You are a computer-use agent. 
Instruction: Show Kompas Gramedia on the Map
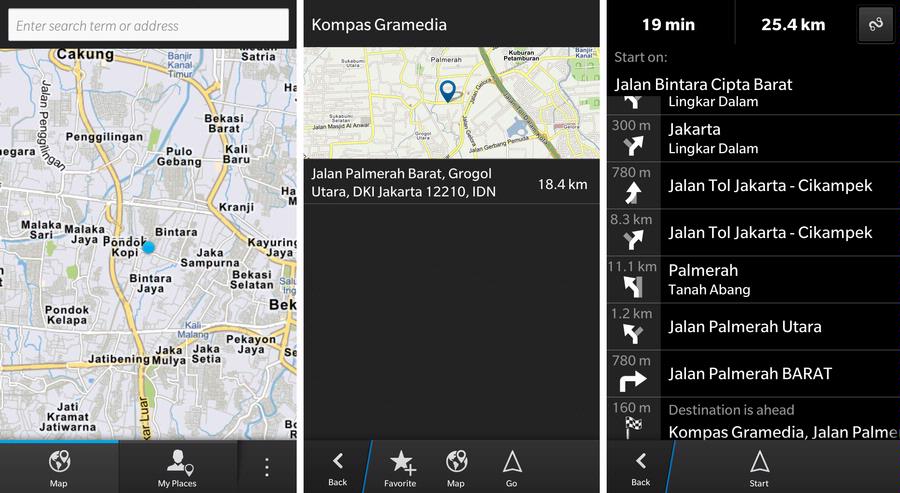pos(456,467)
